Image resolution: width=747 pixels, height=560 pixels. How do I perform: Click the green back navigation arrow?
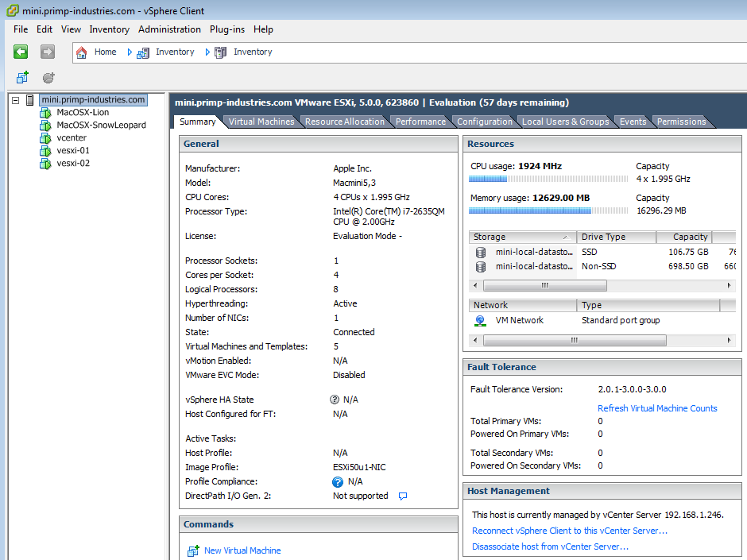21,52
